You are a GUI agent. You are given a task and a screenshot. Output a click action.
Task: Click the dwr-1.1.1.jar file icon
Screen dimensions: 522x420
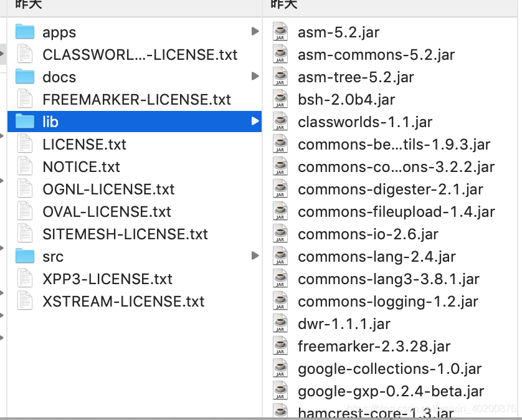280,323
